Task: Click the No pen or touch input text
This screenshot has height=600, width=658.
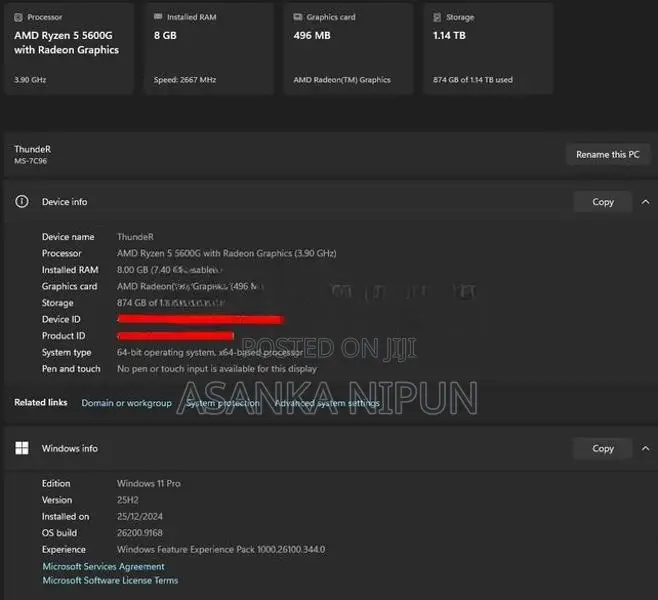Action: pyautogui.click(x=217, y=369)
